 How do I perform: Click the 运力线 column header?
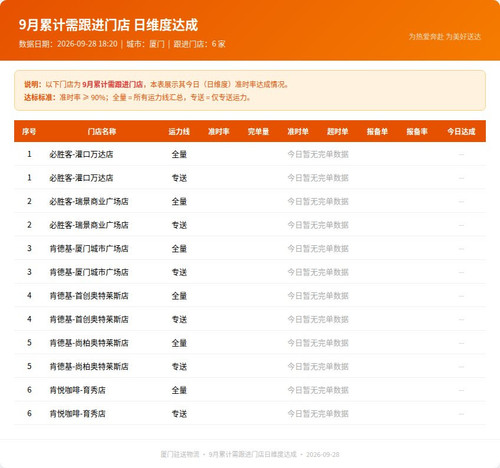(x=179, y=132)
